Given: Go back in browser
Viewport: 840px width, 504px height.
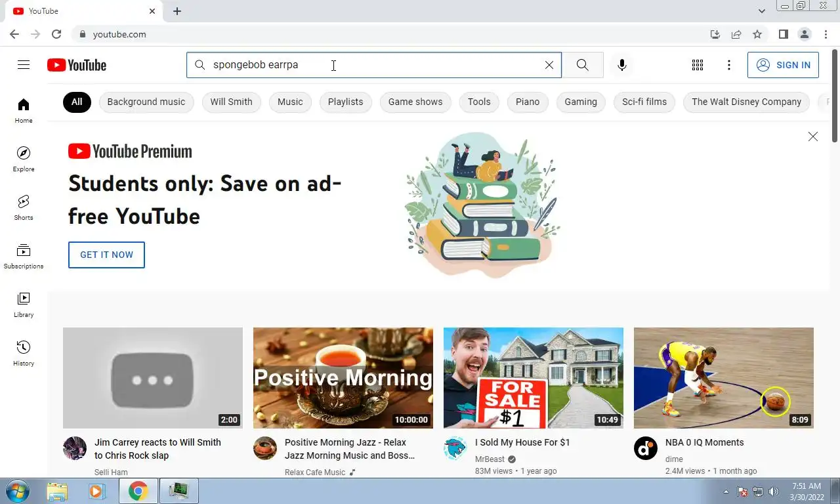Looking at the screenshot, I should pos(14,34).
